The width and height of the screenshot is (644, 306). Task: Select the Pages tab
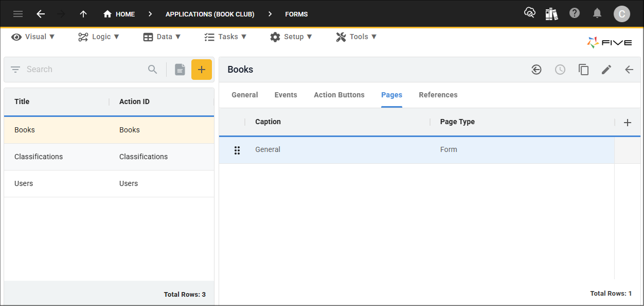point(392,95)
